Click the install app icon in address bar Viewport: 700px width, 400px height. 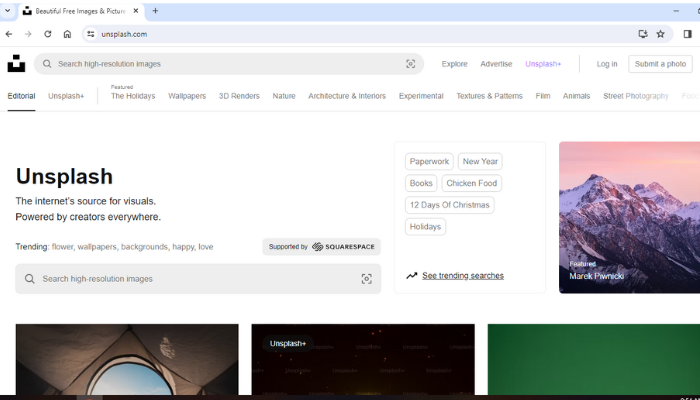[x=643, y=34]
